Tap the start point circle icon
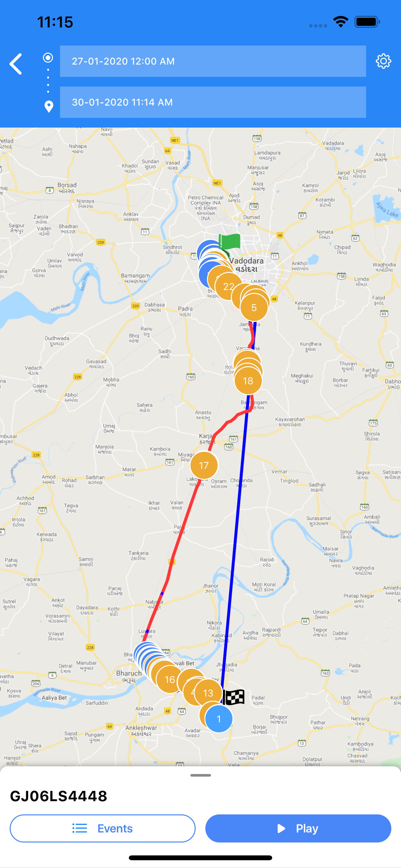Screen dimensions: 401x868 click(48, 57)
